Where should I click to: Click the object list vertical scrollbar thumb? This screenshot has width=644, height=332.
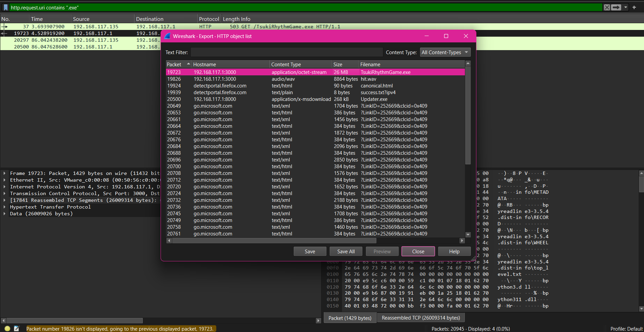tap(468, 115)
